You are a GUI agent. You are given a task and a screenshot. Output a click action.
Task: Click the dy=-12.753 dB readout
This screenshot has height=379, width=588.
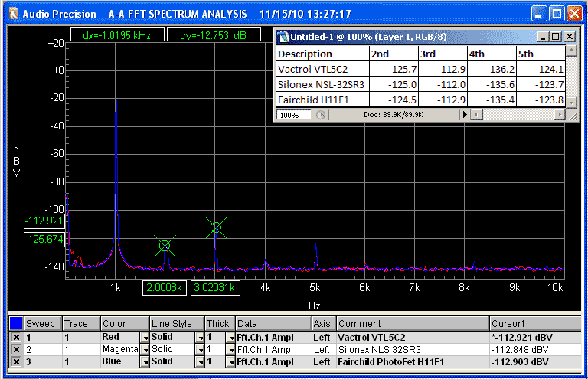tap(214, 35)
